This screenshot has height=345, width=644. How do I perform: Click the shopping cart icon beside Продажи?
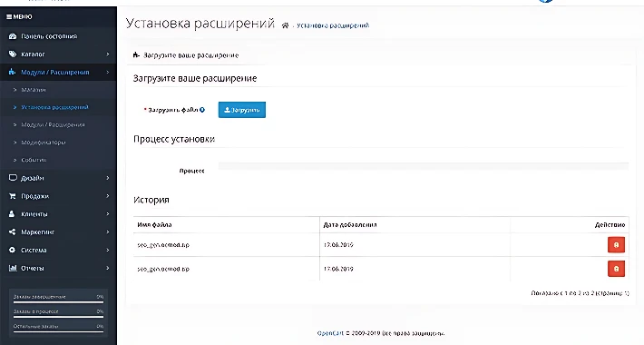(13, 196)
